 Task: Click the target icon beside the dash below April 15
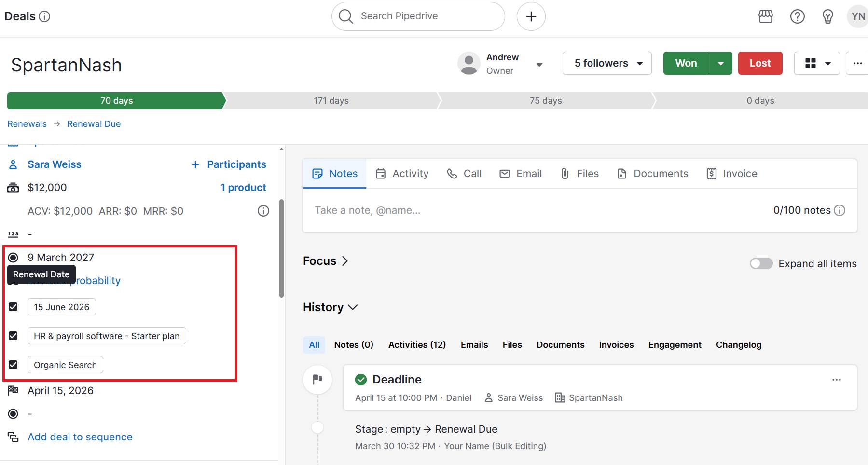(13, 414)
